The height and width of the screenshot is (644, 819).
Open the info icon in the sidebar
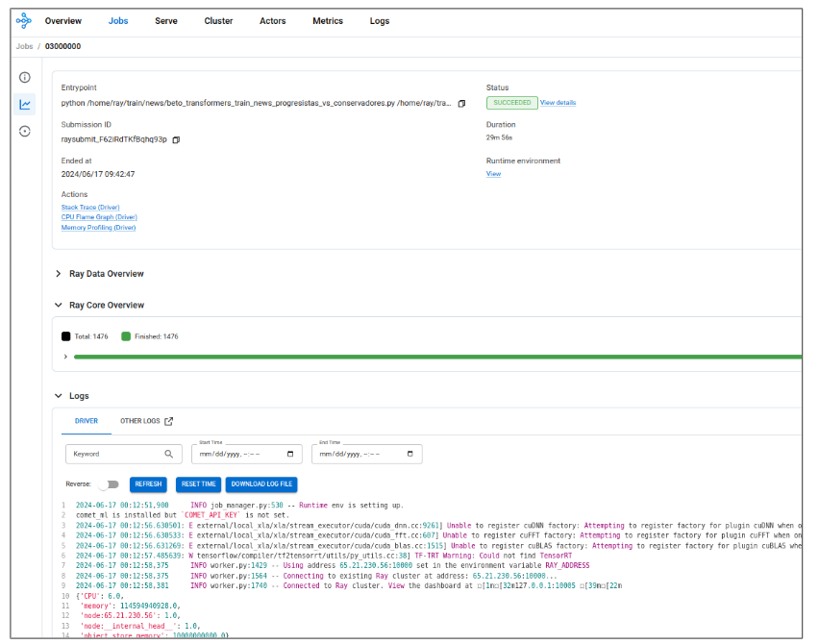25,78
